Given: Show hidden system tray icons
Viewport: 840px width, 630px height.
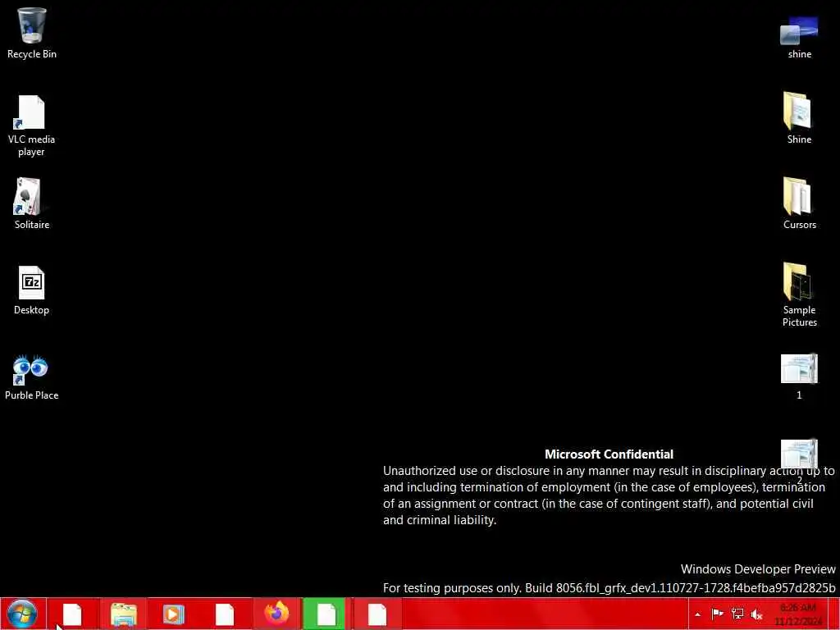Looking at the screenshot, I should (x=697, y=614).
